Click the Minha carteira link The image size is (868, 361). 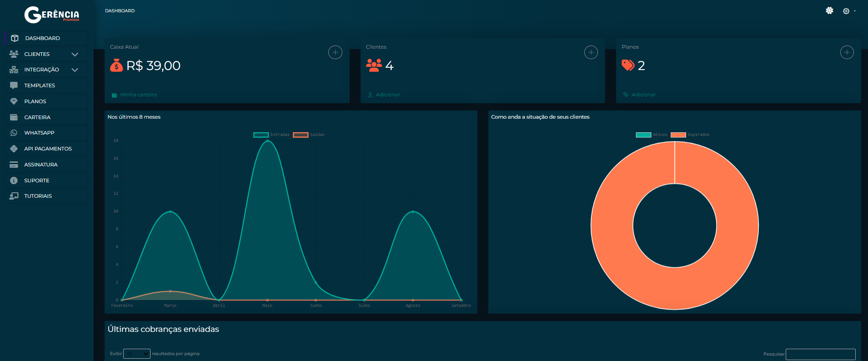(138, 95)
